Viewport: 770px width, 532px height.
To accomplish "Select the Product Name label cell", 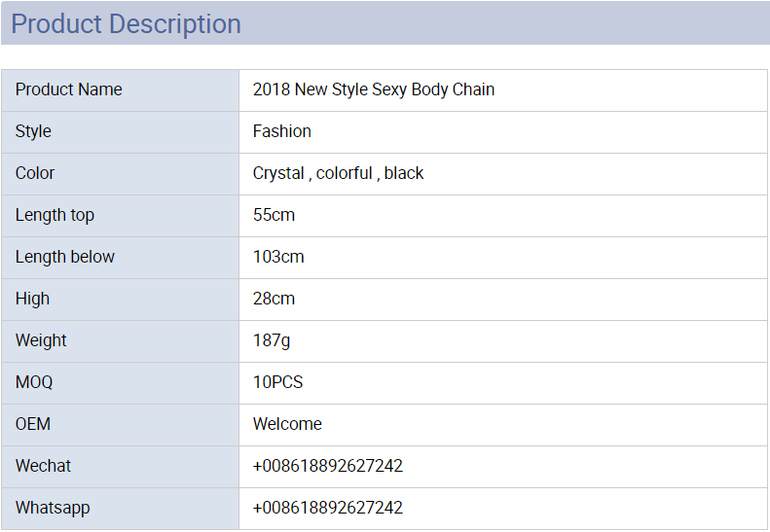I will 121,90.
